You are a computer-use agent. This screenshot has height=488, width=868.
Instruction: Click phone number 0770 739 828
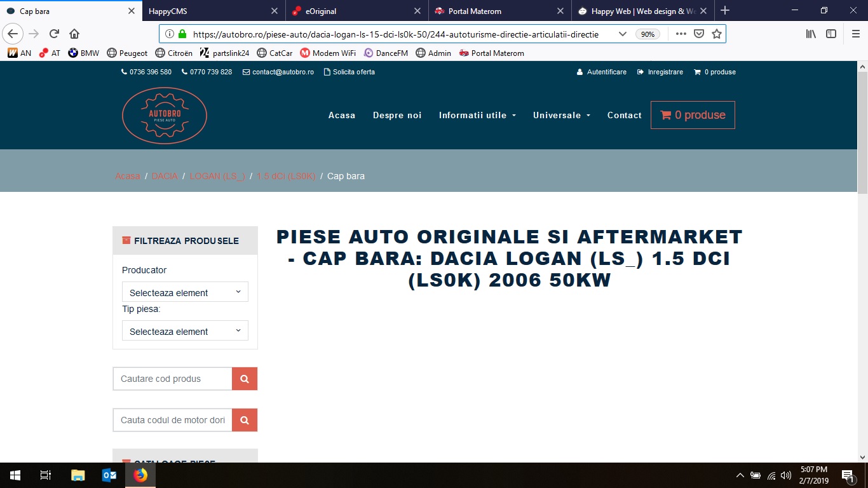point(207,72)
